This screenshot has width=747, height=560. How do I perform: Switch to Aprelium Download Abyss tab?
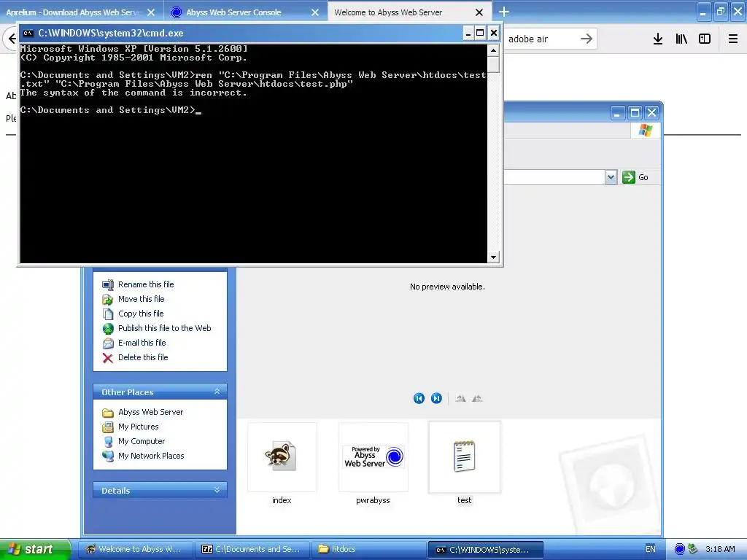tap(72, 12)
